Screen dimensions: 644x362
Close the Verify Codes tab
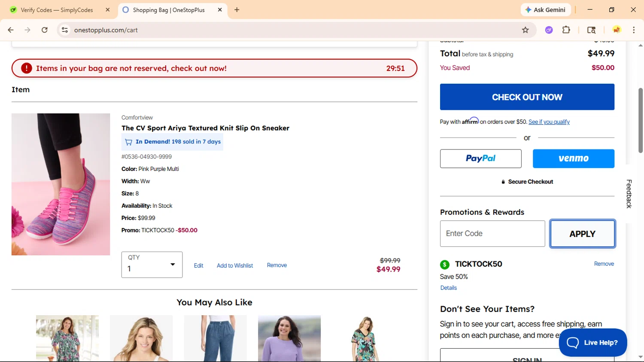pos(108,10)
